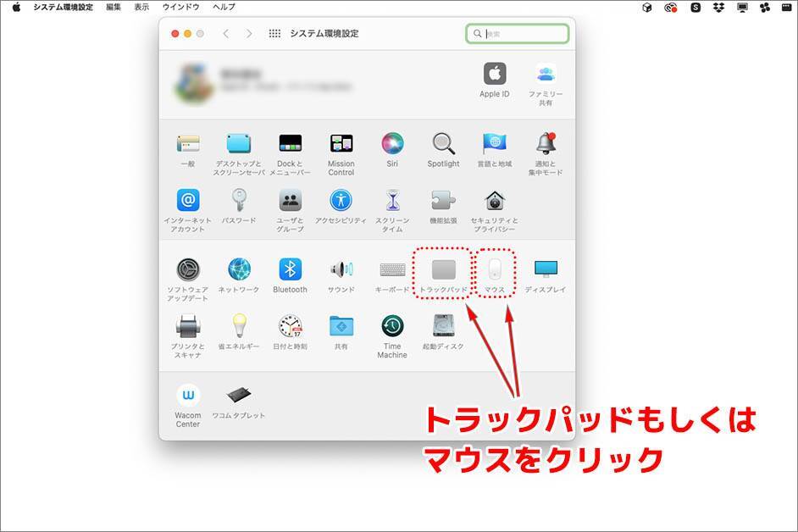Show all preferences grid button
Viewport: 798px width, 532px height.
(x=274, y=34)
